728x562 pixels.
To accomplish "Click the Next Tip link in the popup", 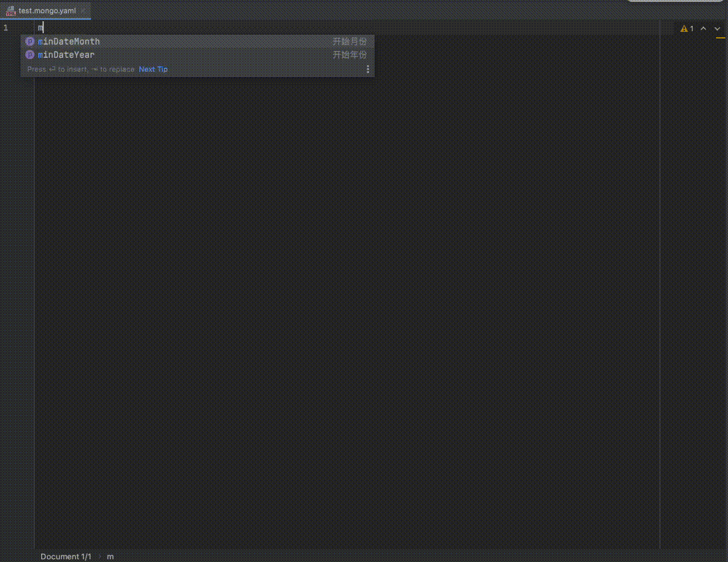I will tap(153, 68).
